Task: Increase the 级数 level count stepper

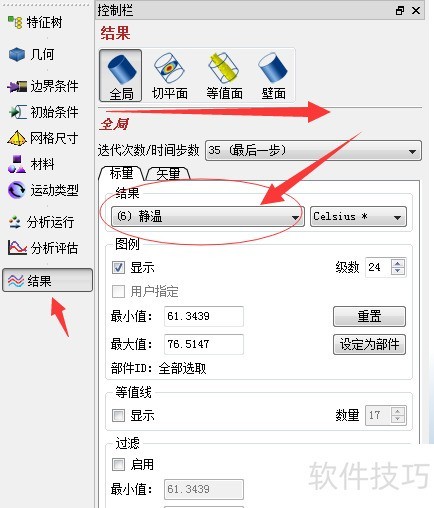Action: coord(397,263)
